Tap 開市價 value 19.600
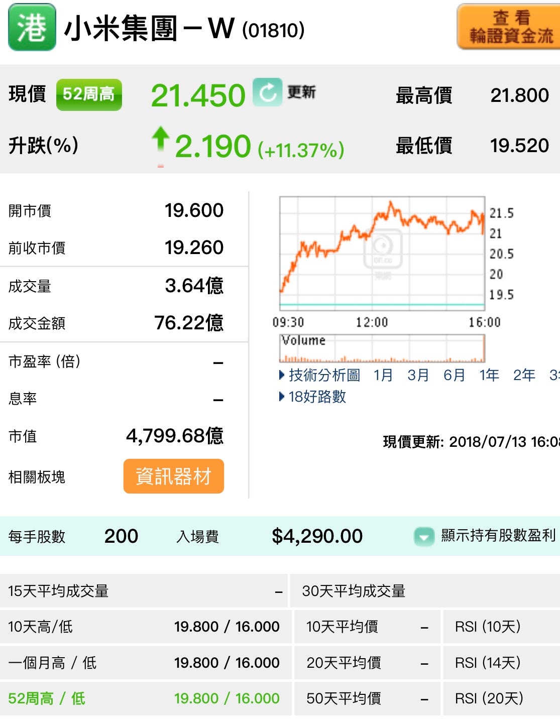The width and height of the screenshot is (560, 728). click(194, 210)
